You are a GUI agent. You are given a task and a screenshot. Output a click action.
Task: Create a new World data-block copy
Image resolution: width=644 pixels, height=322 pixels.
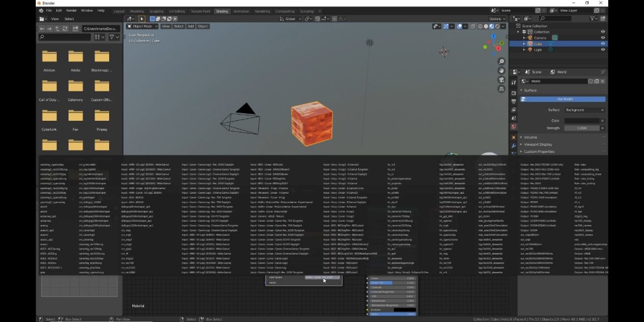click(x=597, y=81)
